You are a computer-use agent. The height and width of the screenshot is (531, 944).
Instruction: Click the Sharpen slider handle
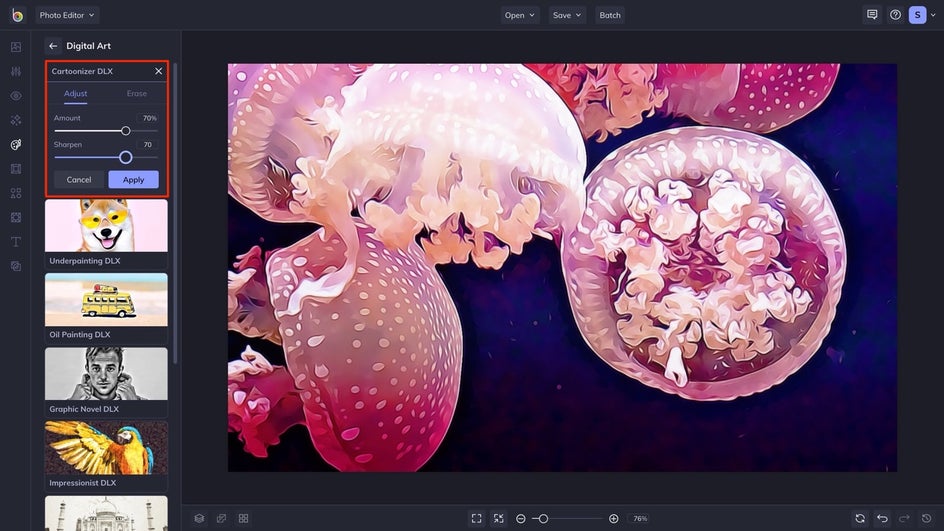126,157
